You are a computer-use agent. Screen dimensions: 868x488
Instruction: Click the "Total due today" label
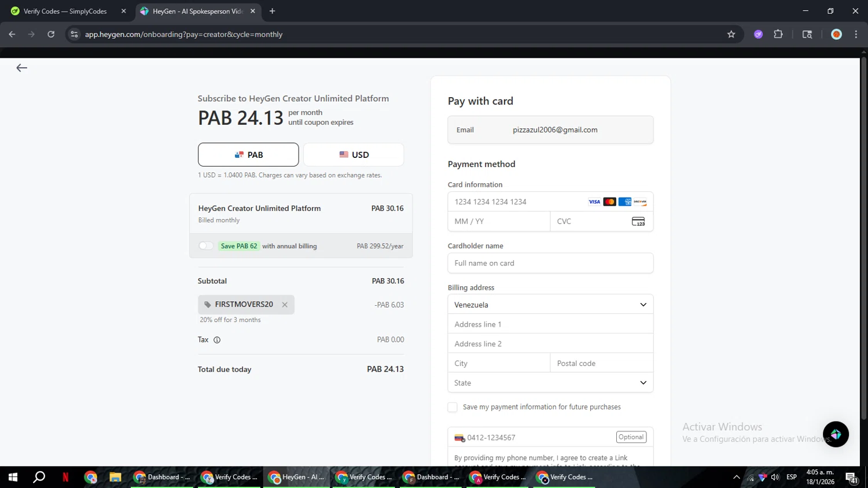[225, 369]
